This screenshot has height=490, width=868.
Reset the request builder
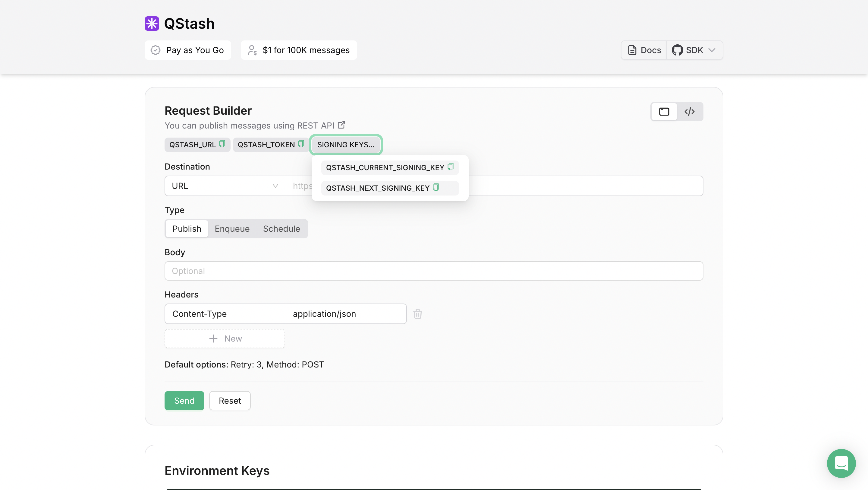point(229,401)
